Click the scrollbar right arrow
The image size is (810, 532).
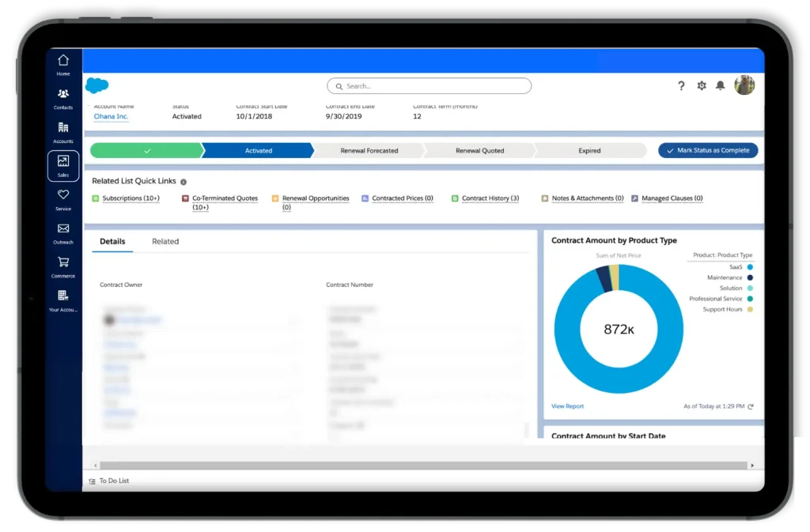(752, 466)
